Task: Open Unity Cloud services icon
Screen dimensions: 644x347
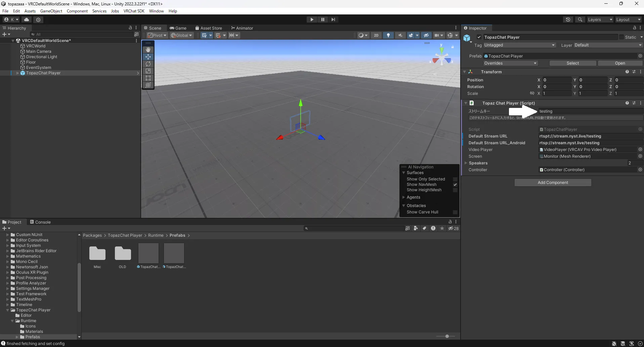Action: [27, 20]
